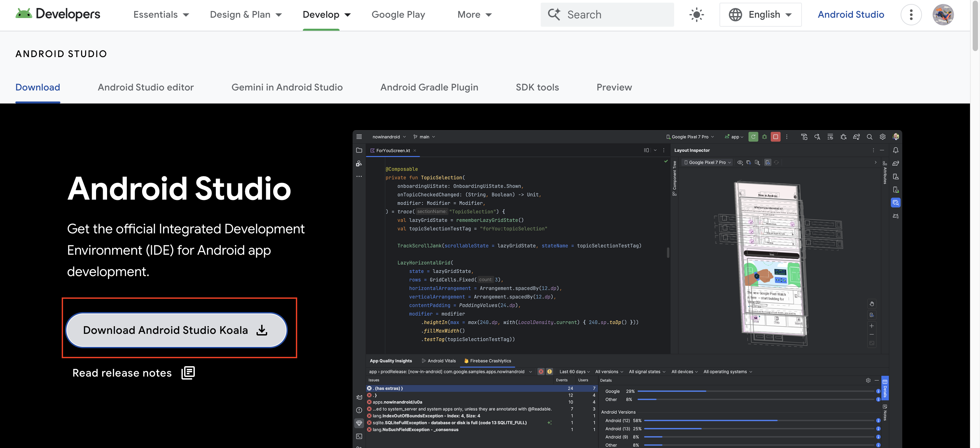This screenshot has width=980, height=448.
Task: Select the highlighted Layout Inspector sidebar icon
Action: (896, 203)
